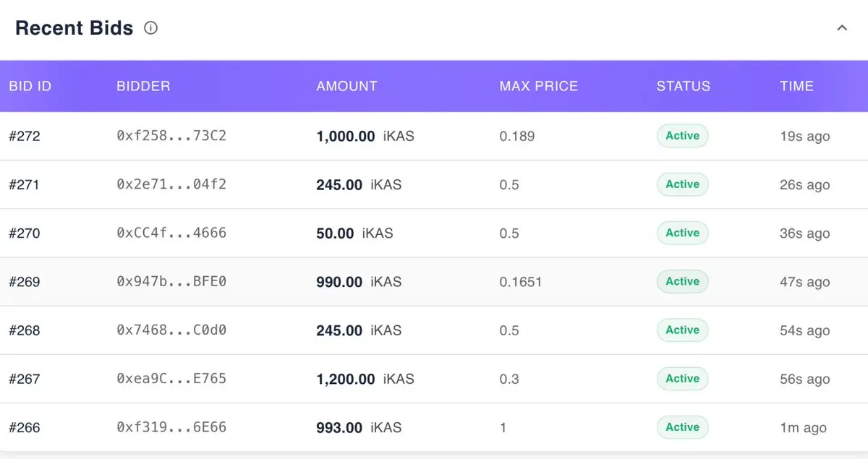Click the info icon beside Recent Bids

point(150,28)
